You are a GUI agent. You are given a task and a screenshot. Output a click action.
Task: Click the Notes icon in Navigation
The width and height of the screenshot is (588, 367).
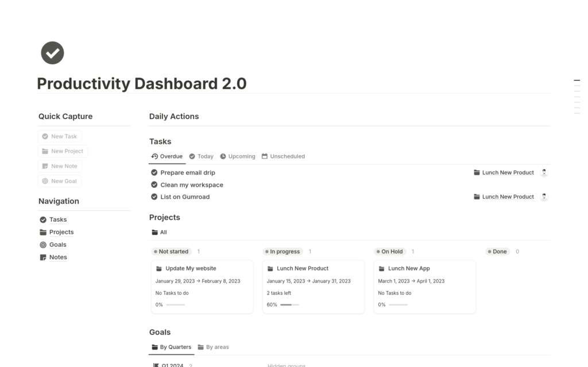pos(43,257)
